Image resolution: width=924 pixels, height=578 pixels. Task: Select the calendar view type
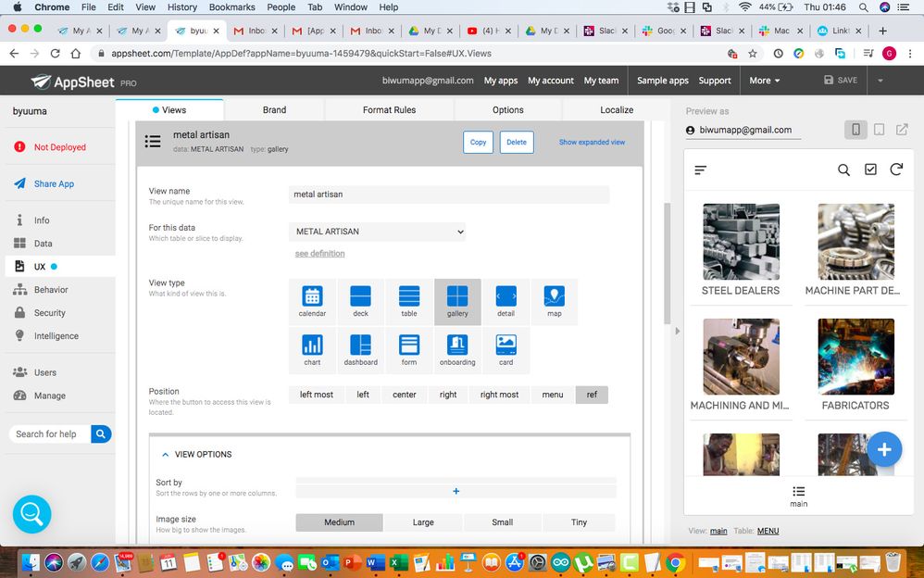pos(312,301)
